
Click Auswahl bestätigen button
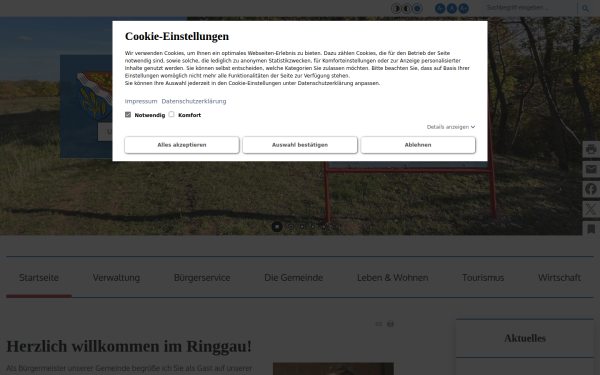300,145
